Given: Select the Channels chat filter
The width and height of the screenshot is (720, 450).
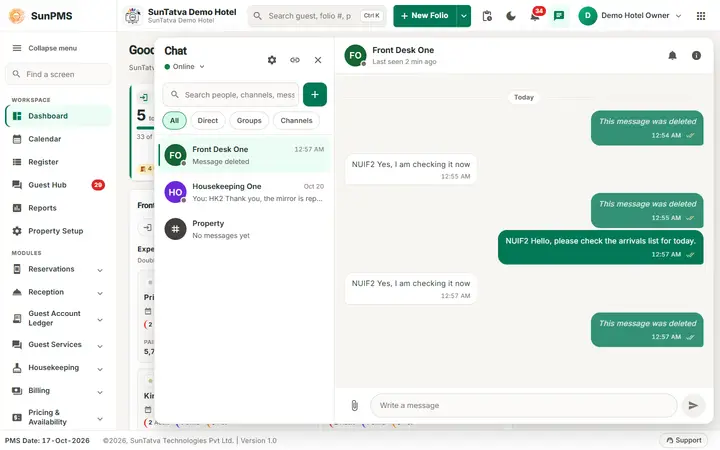Looking at the screenshot, I should click(x=296, y=121).
